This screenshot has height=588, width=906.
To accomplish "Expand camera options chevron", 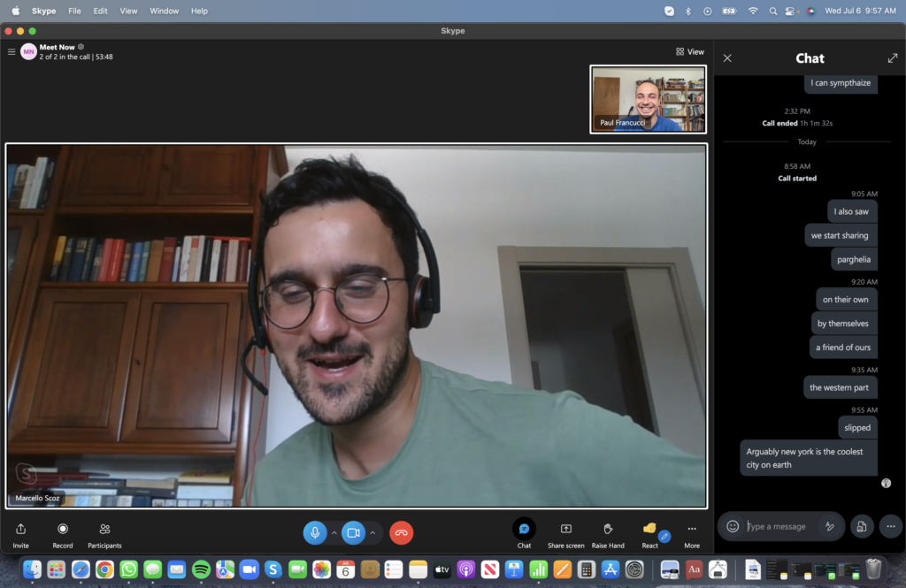I will (x=372, y=533).
